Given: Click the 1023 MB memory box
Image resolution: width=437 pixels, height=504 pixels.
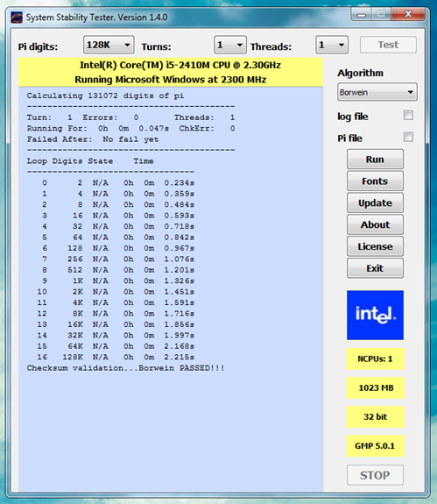Looking at the screenshot, I should pos(375,387).
